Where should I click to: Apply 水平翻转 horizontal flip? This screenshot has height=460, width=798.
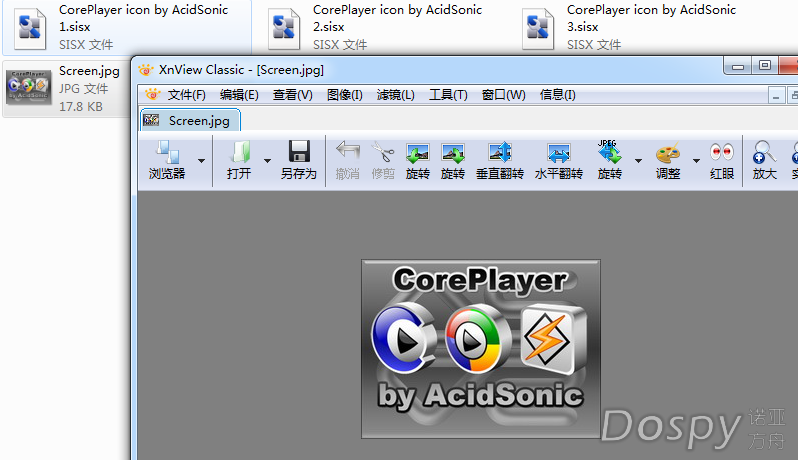[559, 161]
